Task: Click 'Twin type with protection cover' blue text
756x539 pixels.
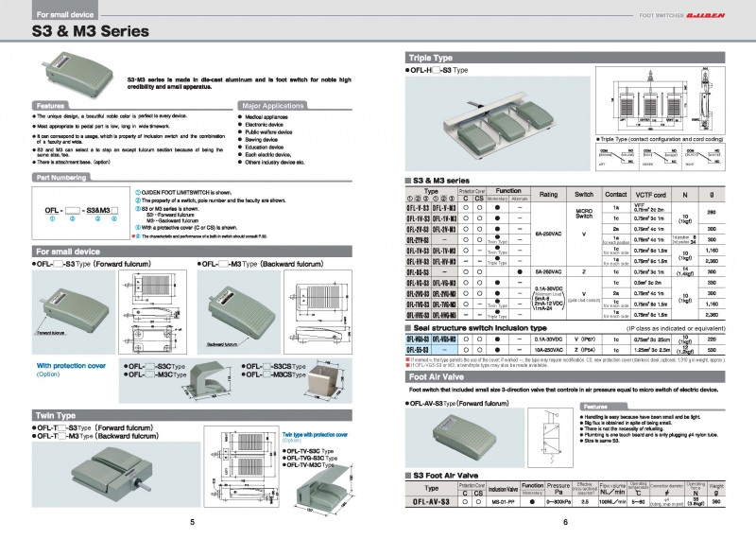Action: tap(315, 435)
